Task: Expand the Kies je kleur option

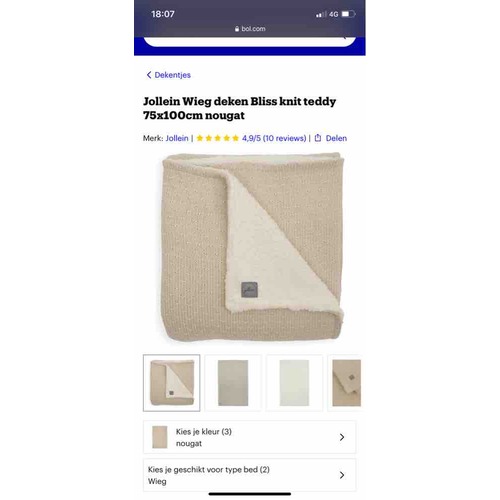Action: [250, 437]
